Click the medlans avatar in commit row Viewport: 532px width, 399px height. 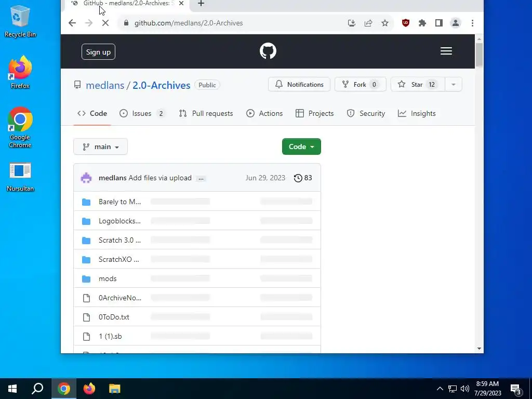(x=86, y=178)
